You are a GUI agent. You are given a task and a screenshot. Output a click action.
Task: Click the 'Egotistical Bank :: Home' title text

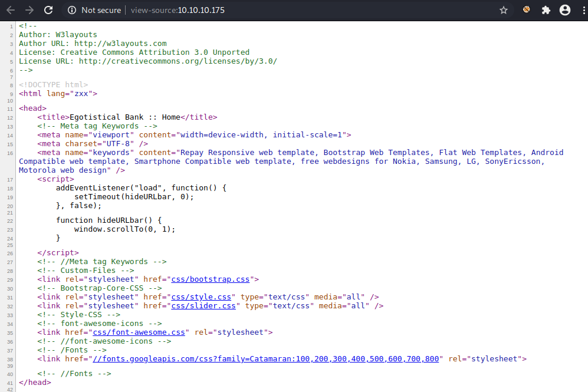coord(125,117)
